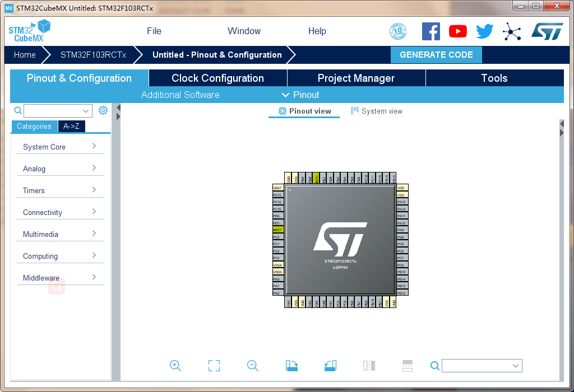Click the Best Fit view icon
Viewport: 574px width, 392px height.
[x=214, y=366]
